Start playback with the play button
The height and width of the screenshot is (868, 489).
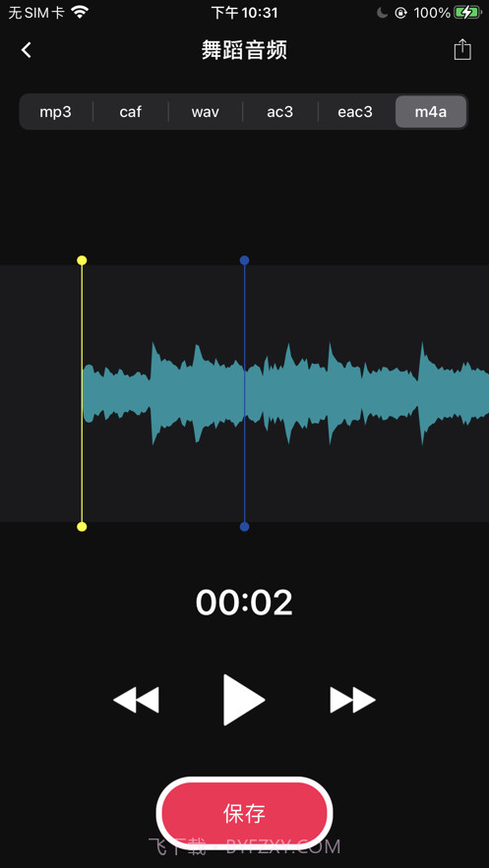(244, 700)
